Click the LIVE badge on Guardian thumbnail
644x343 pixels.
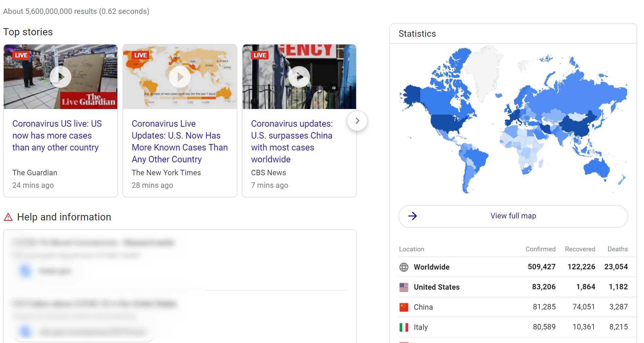click(x=21, y=55)
